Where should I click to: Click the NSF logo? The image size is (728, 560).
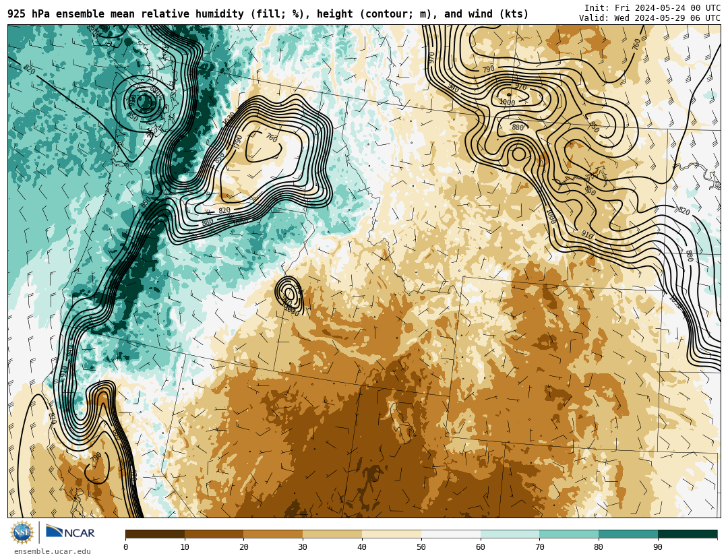22,532
